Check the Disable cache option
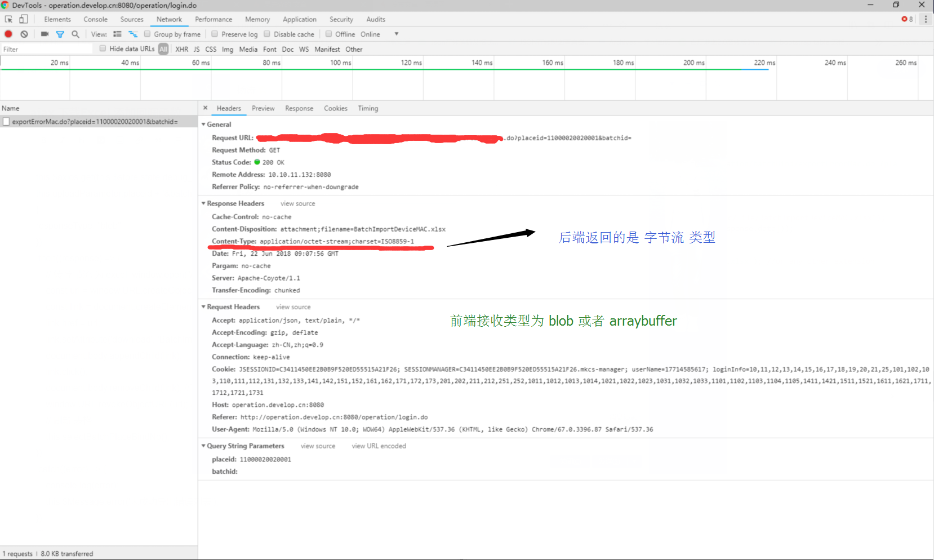Screen dimensions: 934x560 tap(267, 34)
